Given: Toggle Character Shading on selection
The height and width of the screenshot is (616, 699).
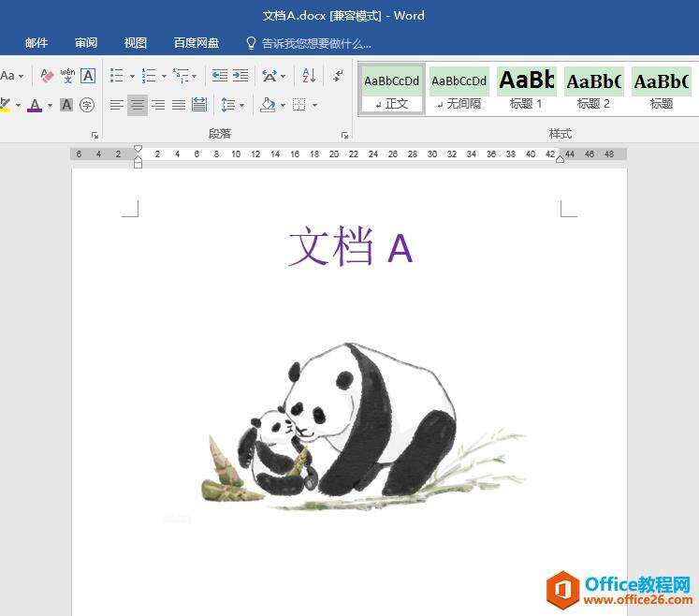Looking at the screenshot, I should 66,105.
